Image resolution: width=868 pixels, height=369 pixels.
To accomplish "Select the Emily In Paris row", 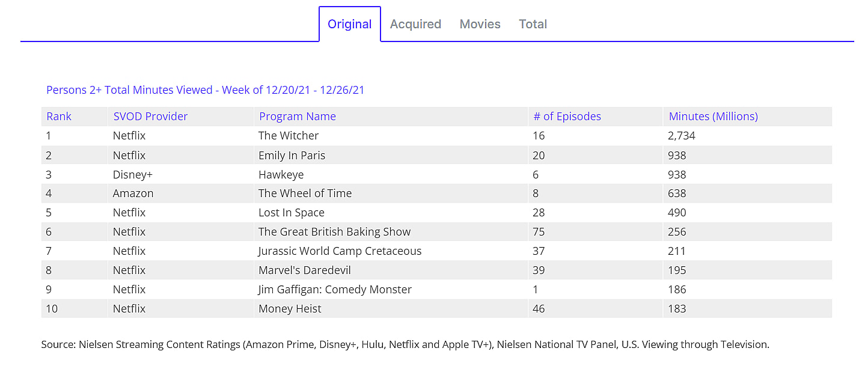I will pos(292,155).
